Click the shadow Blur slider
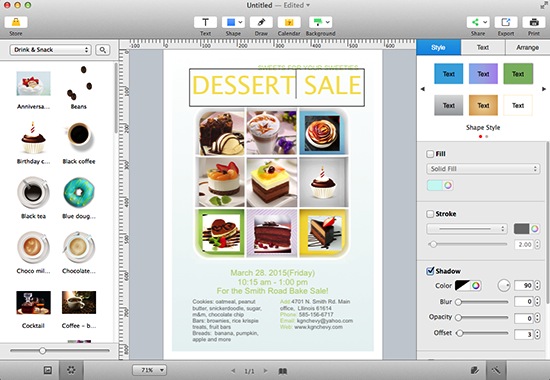The width and height of the screenshot is (550, 380). pos(483,302)
